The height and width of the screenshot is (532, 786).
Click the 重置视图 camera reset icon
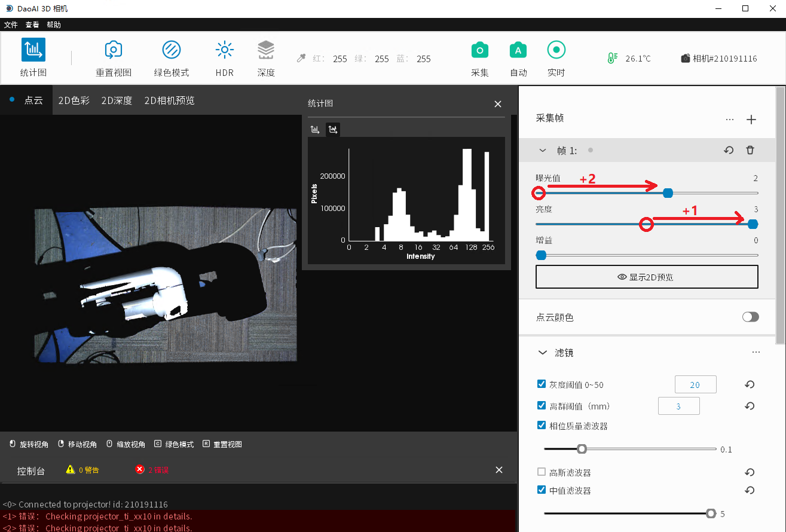coord(114,50)
